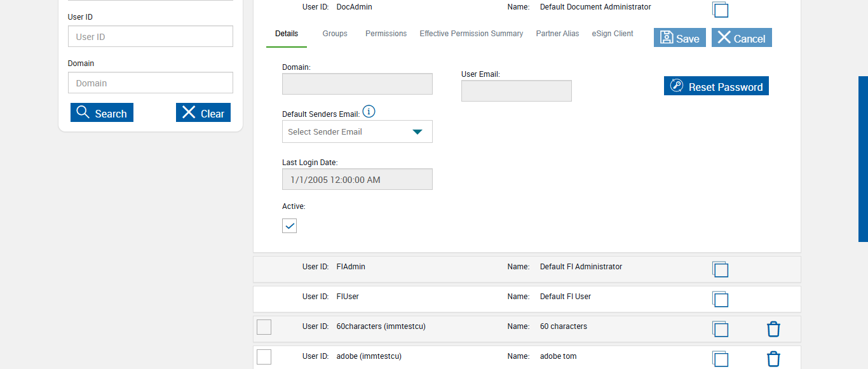The height and width of the screenshot is (369, 868).
Task: Select the 60characters user row checkbox
Action: tap(264, 327)
